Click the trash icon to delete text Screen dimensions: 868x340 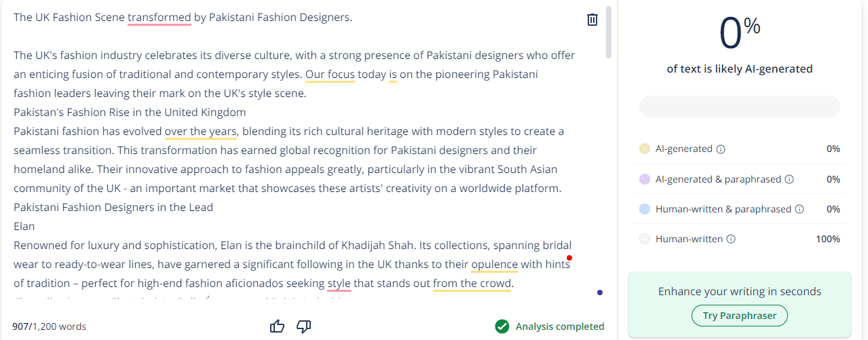[592, 20]
